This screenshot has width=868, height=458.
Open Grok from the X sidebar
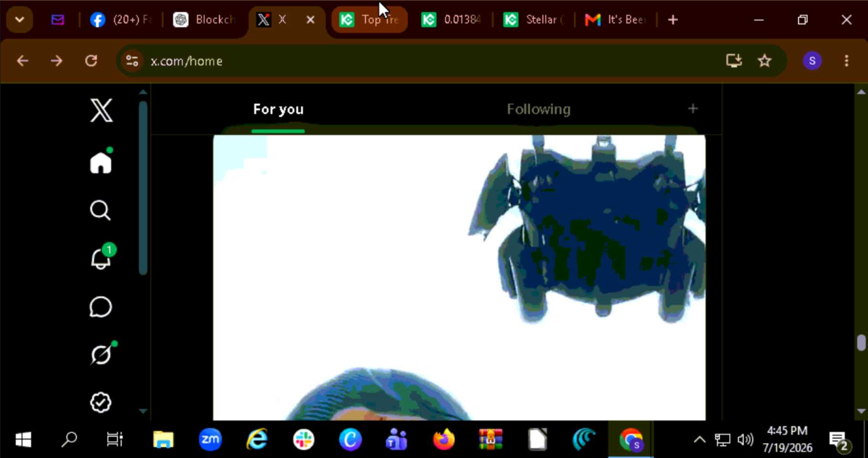pos(102,354)
